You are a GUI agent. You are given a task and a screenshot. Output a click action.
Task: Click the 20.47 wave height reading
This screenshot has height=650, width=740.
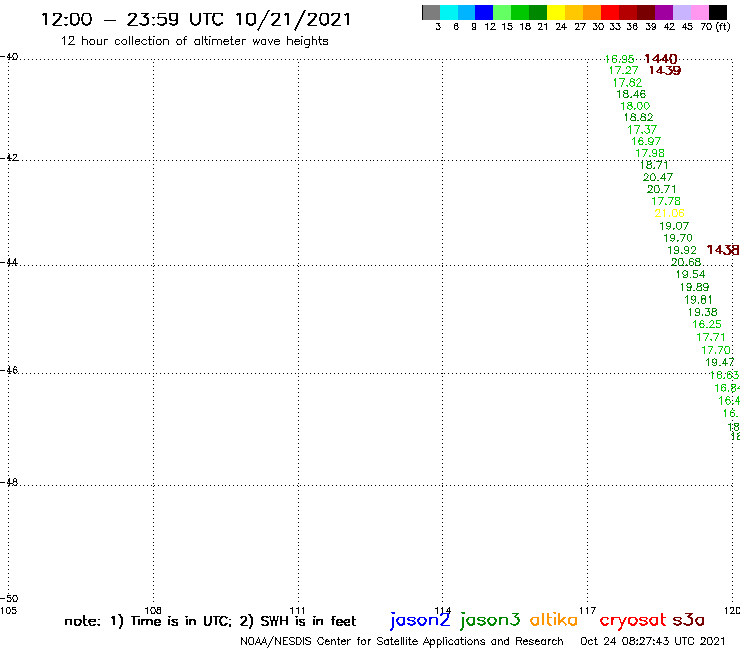click(x=657, y=177)
